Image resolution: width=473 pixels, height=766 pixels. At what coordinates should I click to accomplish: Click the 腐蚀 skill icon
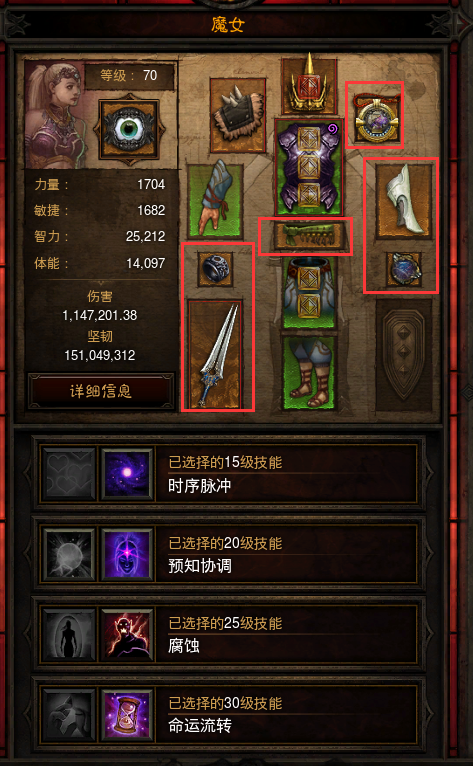pyautogui.click(x=127, y=635)
